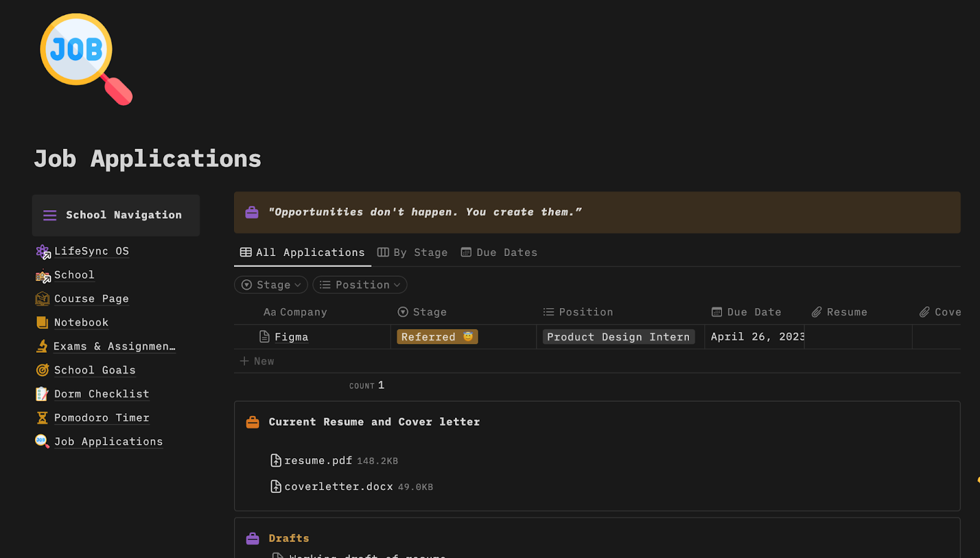Open the LifeSync OS link
This screenshot has width=980, height=558.
click(91, 251)
